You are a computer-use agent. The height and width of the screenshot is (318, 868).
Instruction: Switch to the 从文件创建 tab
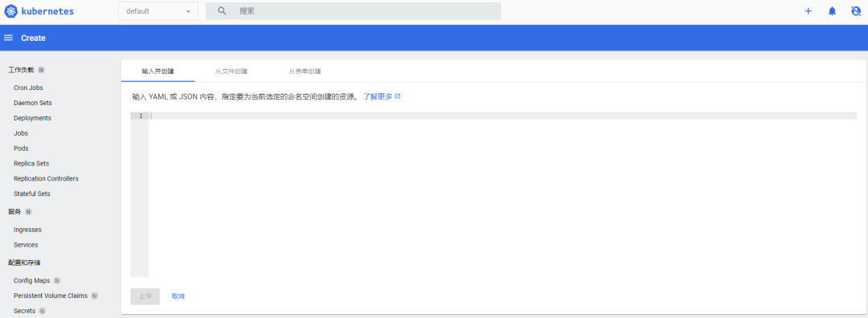tap(231, 71)
